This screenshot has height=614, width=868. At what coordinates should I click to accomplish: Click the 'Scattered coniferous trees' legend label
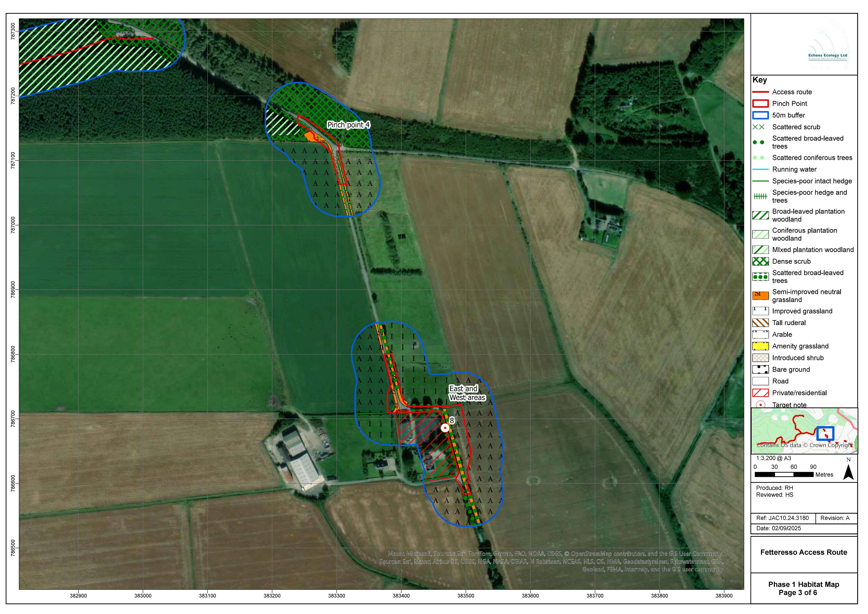pos(812,158)
